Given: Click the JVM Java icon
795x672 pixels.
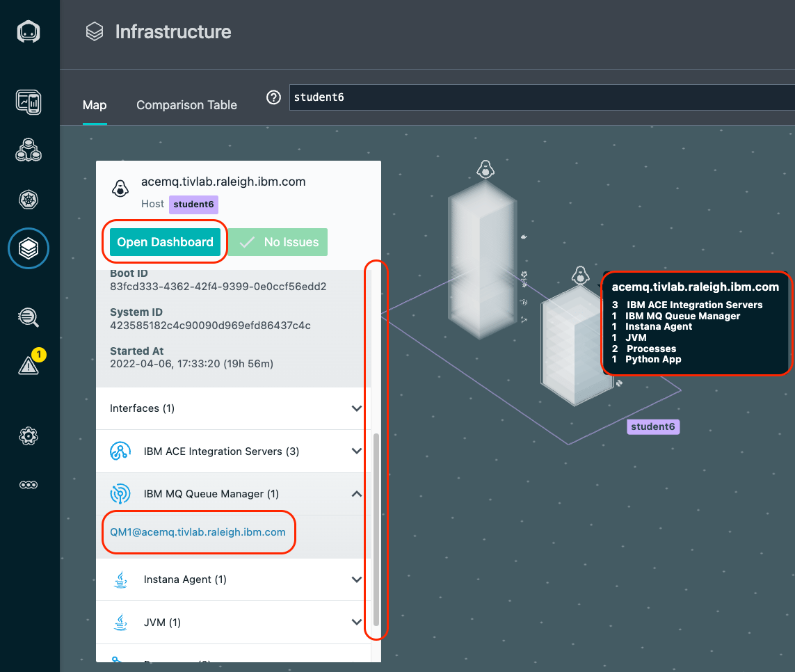Looking at the screenshot, I should point(120,622).
